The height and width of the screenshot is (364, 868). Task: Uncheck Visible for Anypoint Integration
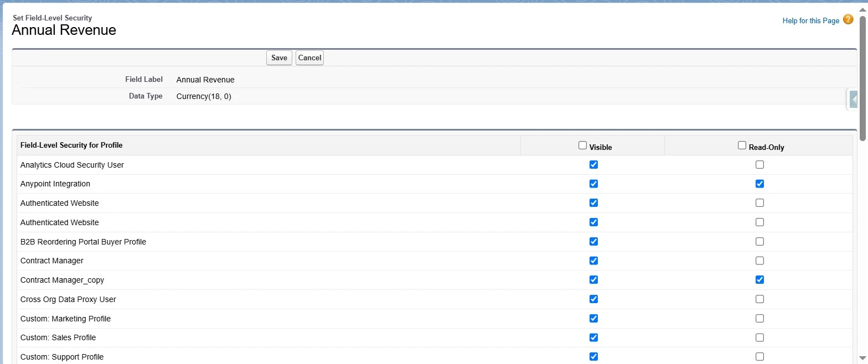(593, 184)
